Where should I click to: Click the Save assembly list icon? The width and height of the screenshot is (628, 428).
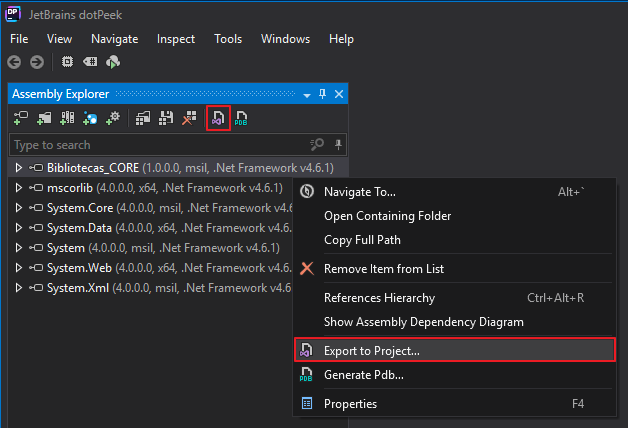[166, 118]
